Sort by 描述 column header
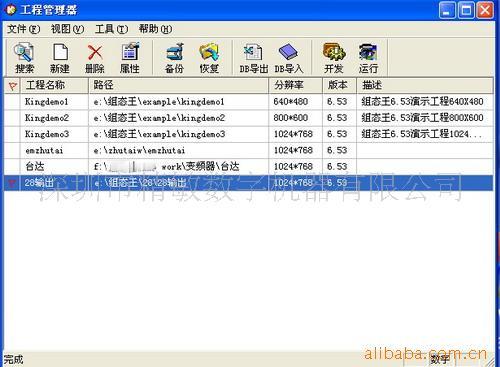500x367 pixels. click(425, 85)
